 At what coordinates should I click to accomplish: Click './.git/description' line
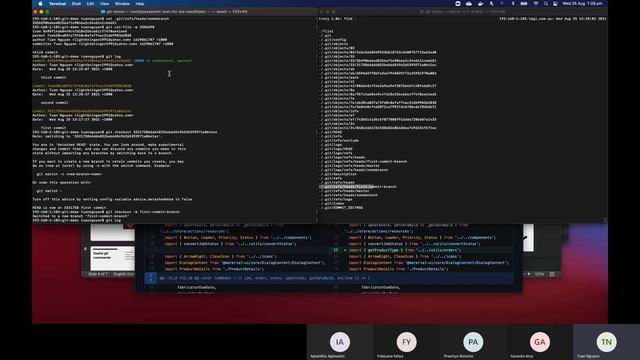338,174
